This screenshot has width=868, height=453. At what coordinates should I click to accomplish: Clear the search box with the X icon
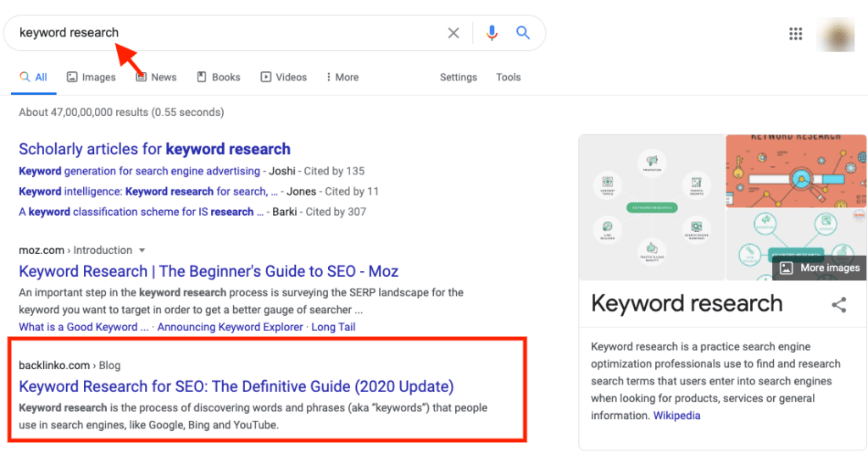[453, 33]
